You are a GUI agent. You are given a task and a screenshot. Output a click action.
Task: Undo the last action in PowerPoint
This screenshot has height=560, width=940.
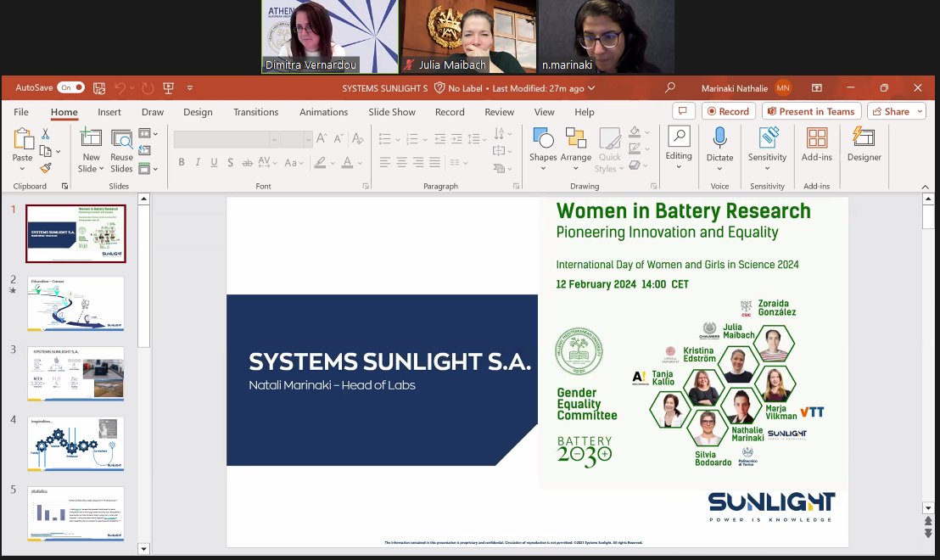coord(120,88)
